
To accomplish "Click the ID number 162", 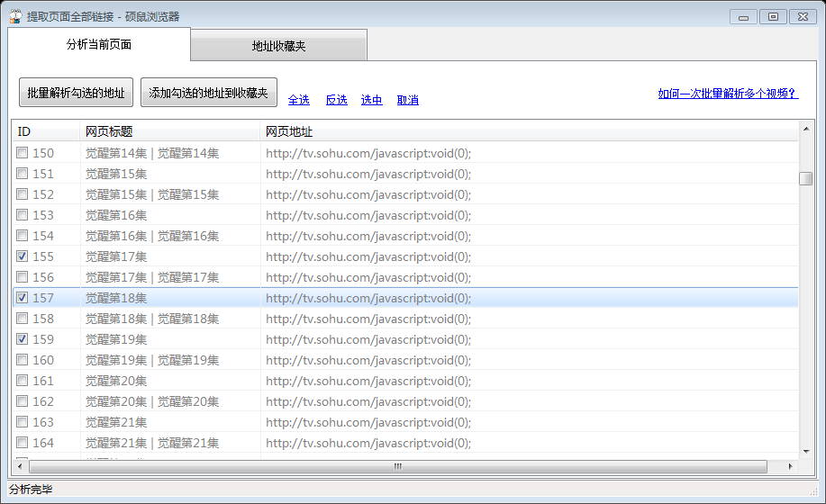I will (x=43, y=401).
